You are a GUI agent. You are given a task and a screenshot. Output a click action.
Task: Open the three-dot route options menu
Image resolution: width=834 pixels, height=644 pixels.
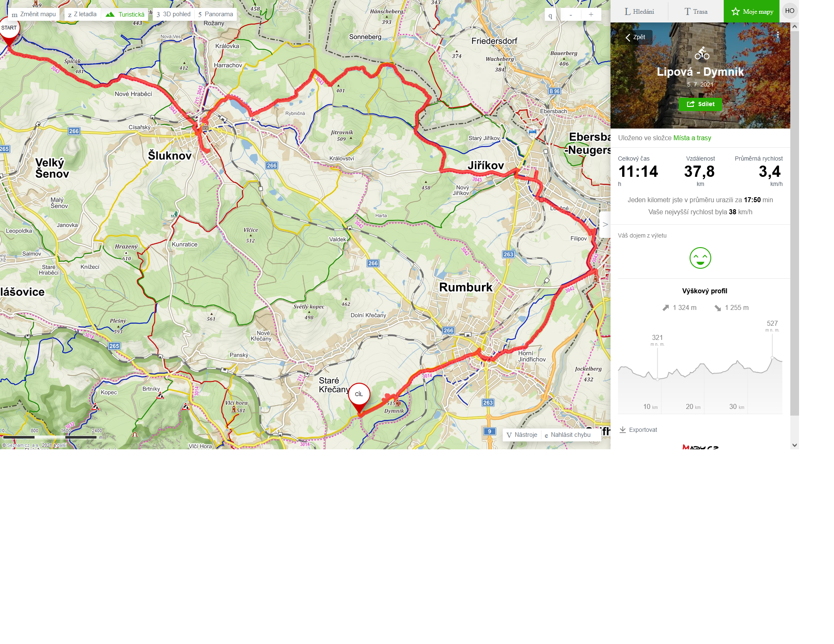coord(777,35)
